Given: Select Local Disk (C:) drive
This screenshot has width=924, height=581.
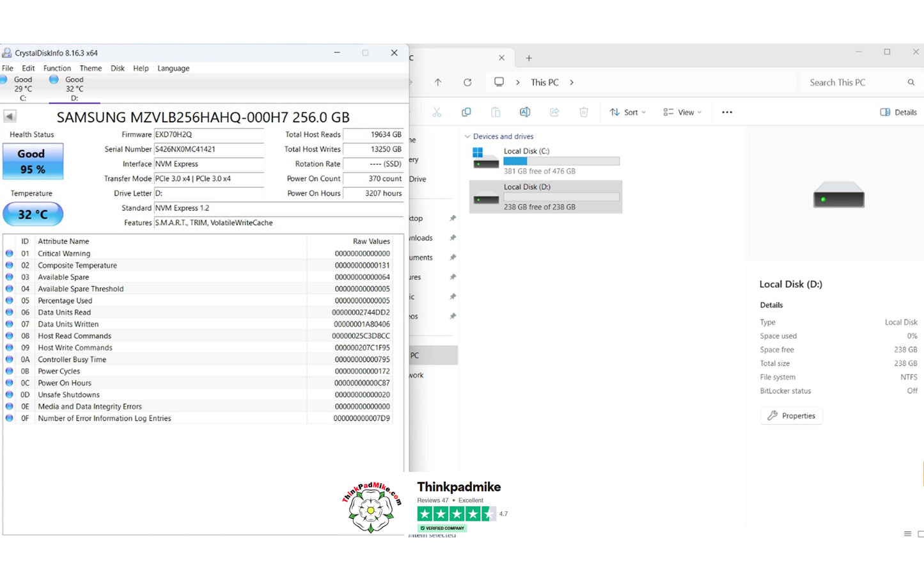Looking at the screenshot, I should [x=545, y=161].
